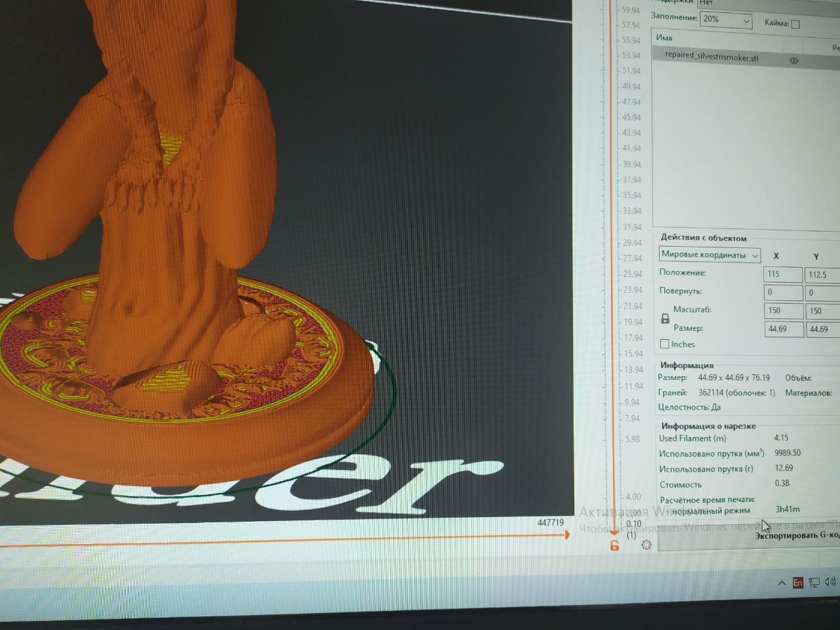Image resolution: width=840 pixels, height=630 pixels.
Task: Click the filament weight value 12.69
Action: click(x=784, y=468)
